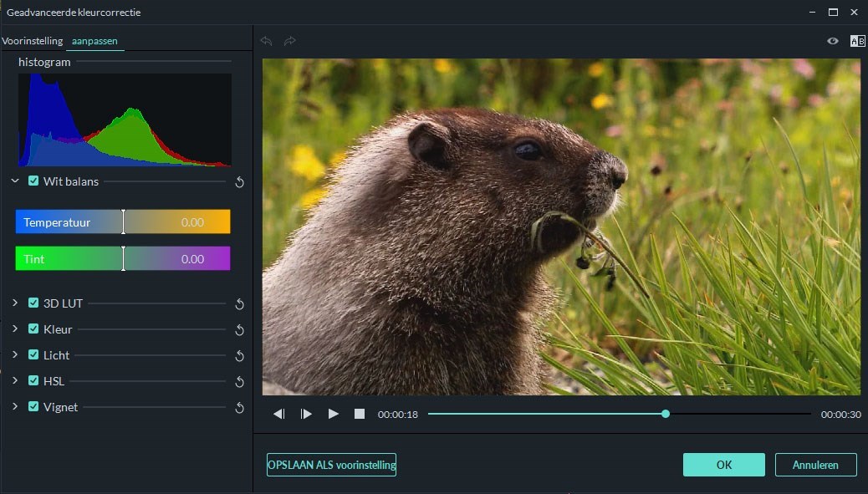
Task: Click the Tint value 0.00
Action: (192, 259)
